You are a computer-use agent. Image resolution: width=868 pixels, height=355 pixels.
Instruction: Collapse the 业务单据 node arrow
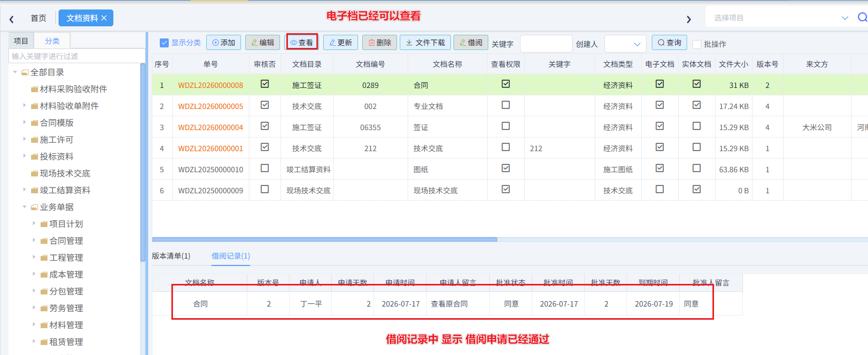point(25,207)
